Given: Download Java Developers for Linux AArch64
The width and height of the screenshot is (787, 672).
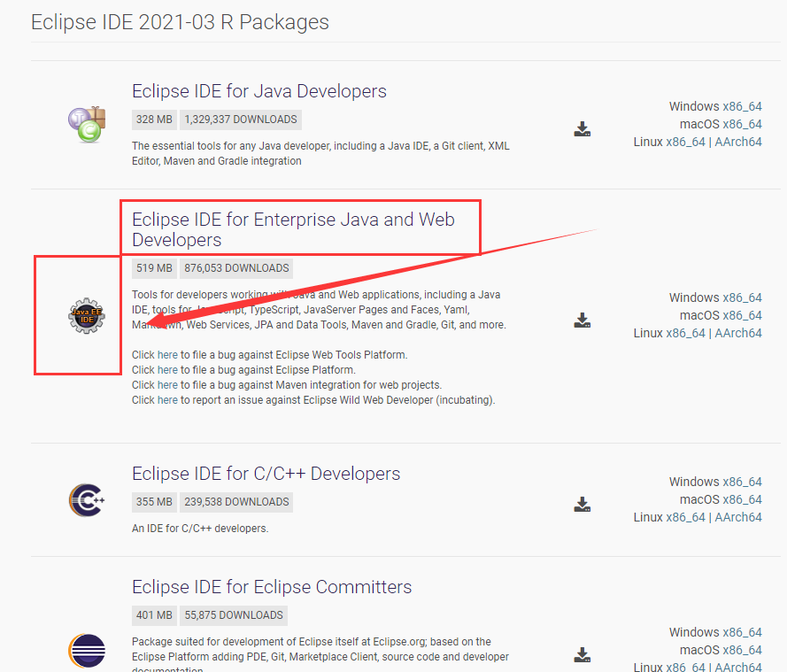Looking at the screenshot, I should (738, 142).
